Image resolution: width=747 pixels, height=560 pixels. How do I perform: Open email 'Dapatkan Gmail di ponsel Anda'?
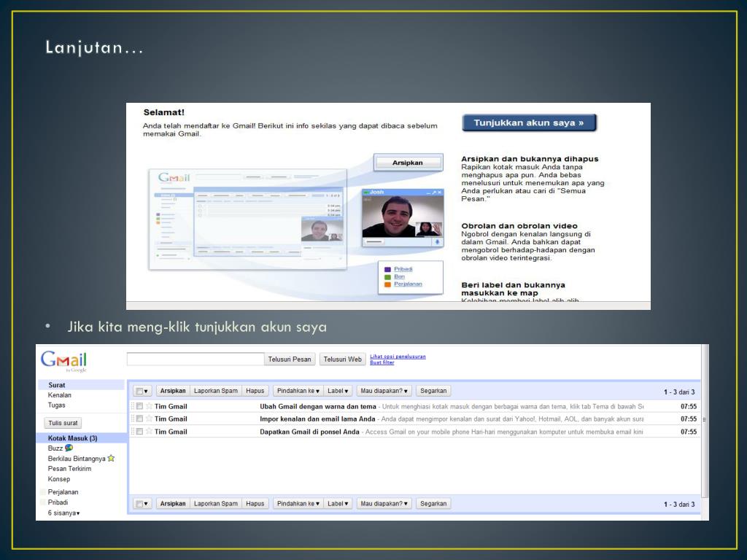[x=414, y=432]
